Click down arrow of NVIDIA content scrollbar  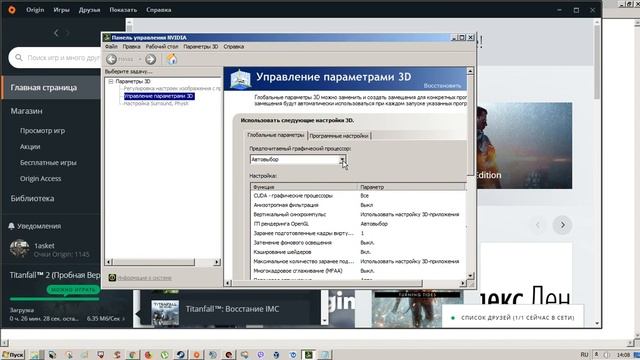pyautogui.click(x=470, y=276)
